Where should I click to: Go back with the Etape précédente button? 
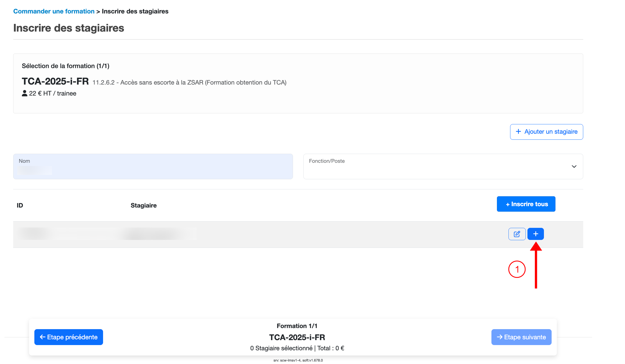click(69, 337)
